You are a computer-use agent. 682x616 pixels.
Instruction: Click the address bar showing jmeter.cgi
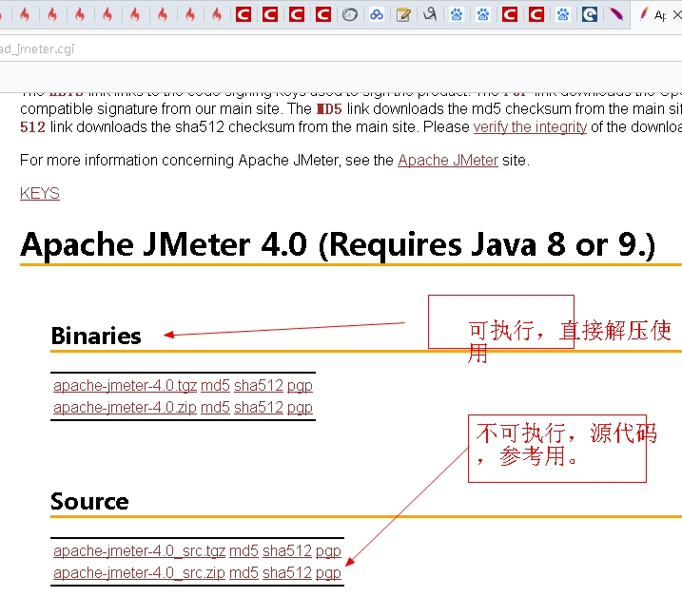[341, 48]
